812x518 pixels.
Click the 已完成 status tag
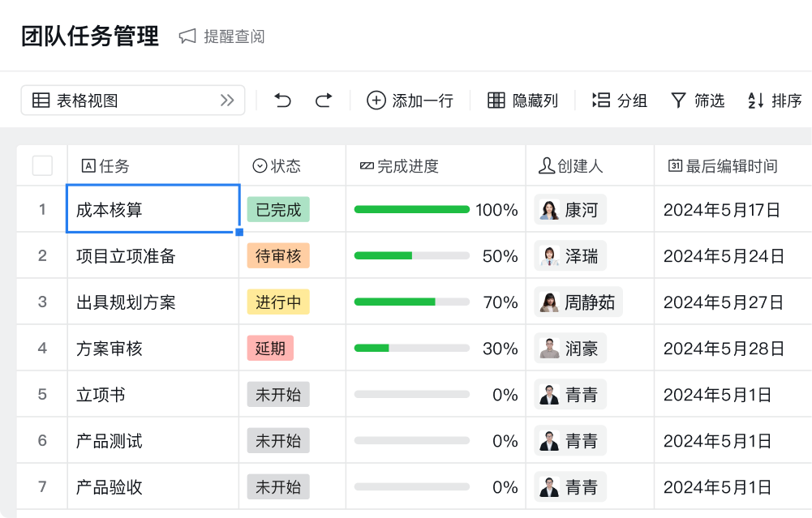[278, 210]
